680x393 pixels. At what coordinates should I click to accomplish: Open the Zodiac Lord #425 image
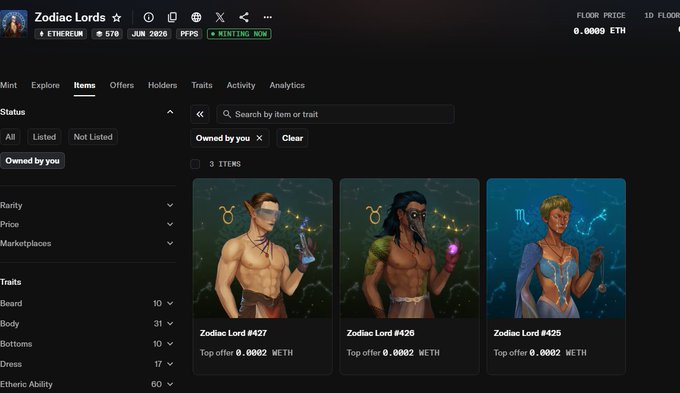click(556, 249)
